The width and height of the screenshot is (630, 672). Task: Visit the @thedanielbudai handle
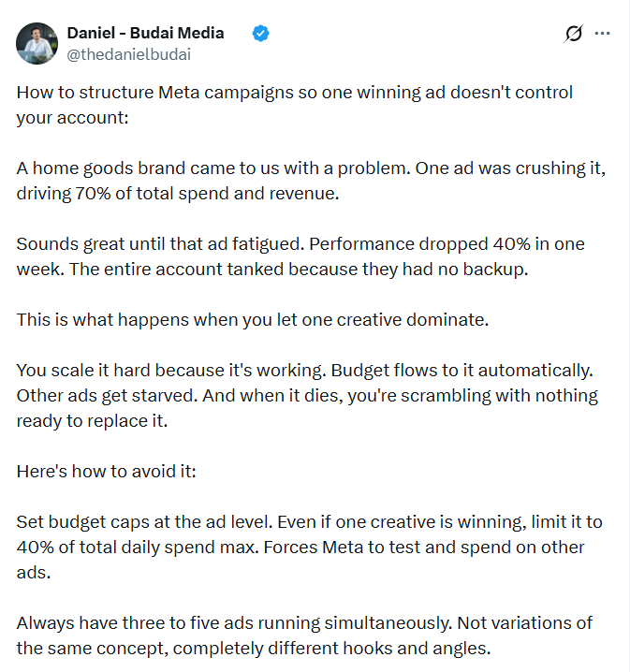[128, 55]
